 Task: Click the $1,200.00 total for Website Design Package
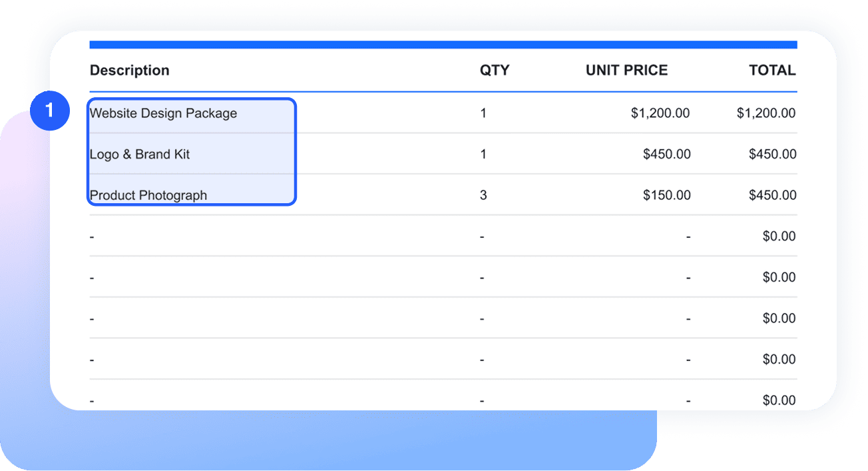pos(766,113)
